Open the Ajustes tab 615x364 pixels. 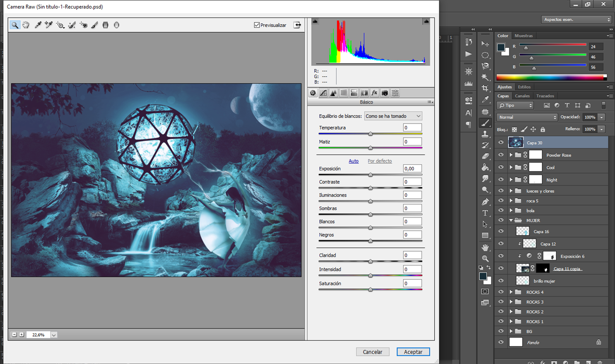point(505,87)
